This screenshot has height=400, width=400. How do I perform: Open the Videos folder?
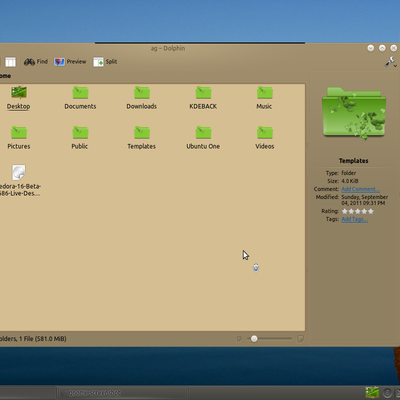[265, 138]
